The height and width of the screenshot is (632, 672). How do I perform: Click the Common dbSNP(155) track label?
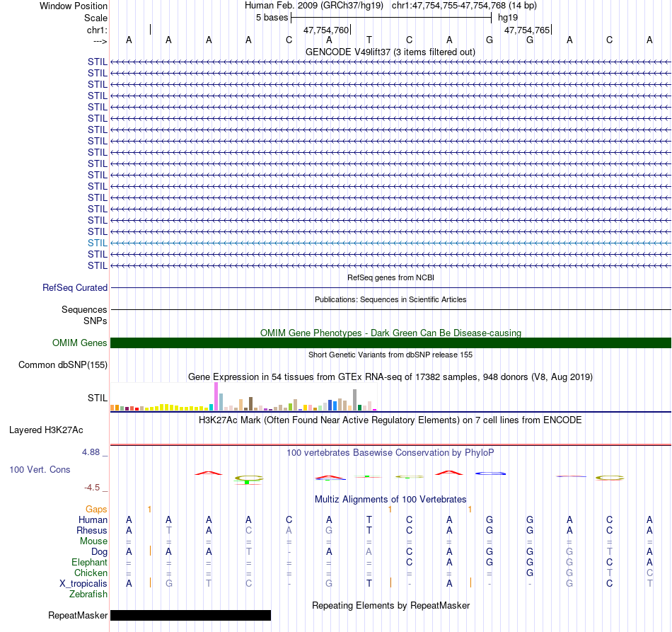(62, 365)
